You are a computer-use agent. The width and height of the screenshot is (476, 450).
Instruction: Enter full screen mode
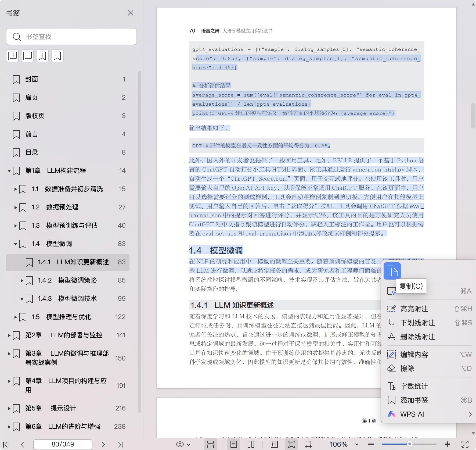(465, 444)
